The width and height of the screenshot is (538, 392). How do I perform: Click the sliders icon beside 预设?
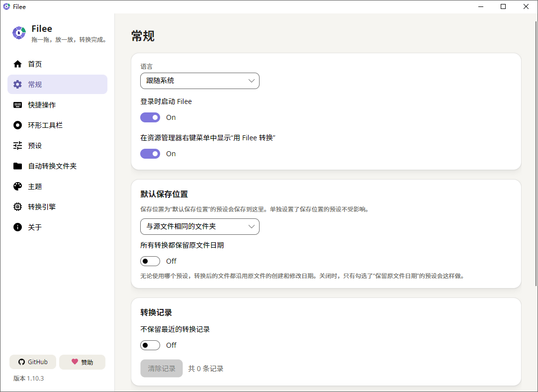pos(17,146)
